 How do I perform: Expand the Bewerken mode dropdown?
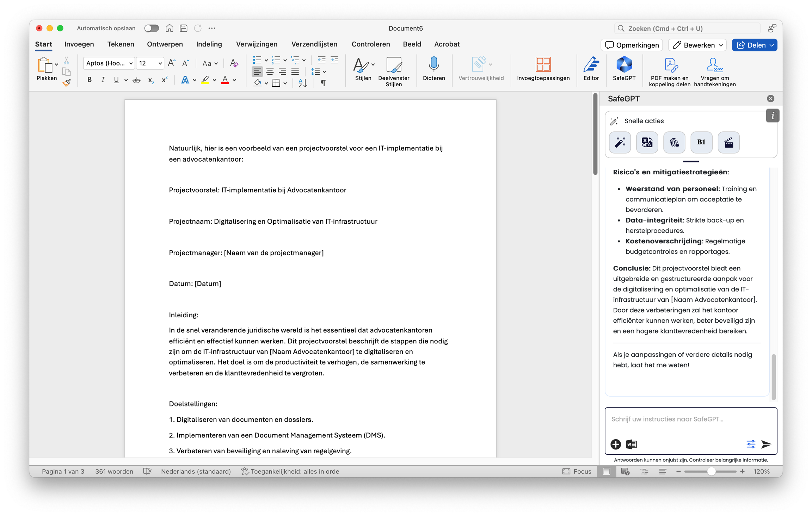[721, 45]
